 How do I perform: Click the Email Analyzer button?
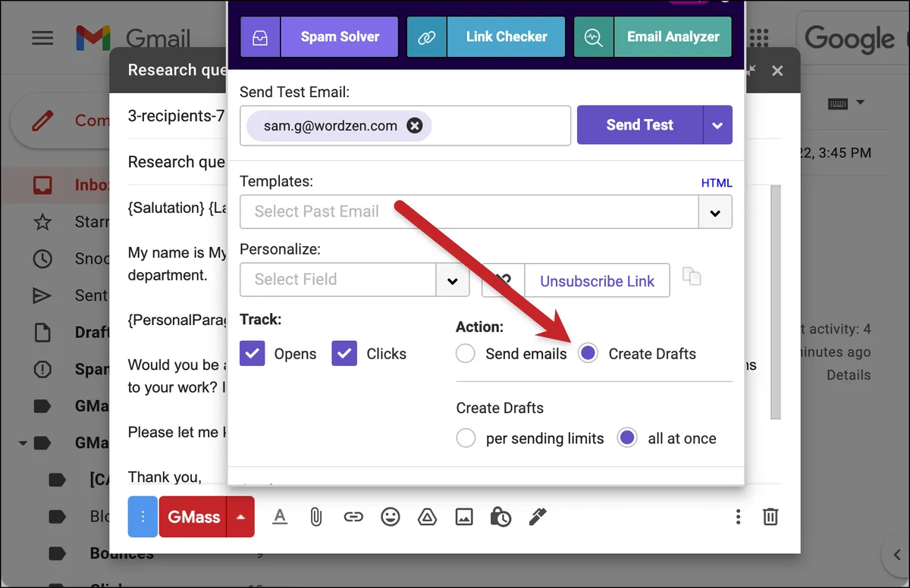click(673, 36)
